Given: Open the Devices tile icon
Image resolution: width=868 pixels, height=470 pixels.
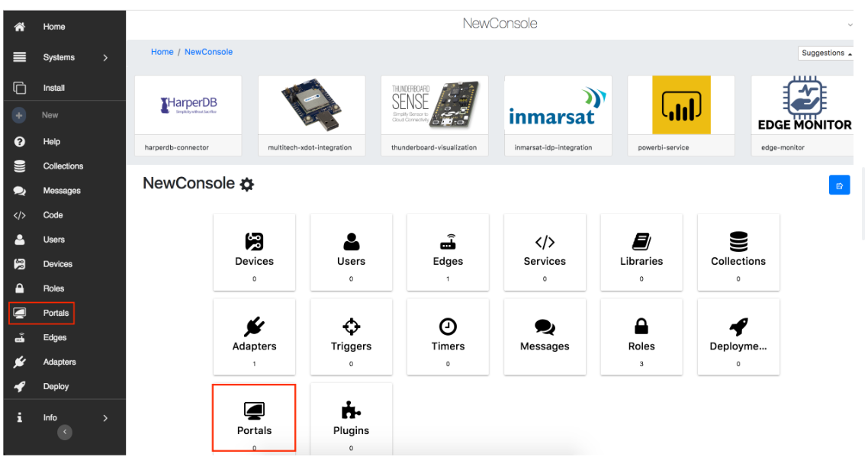Looking at the screenshot, I should coord(254,243).
